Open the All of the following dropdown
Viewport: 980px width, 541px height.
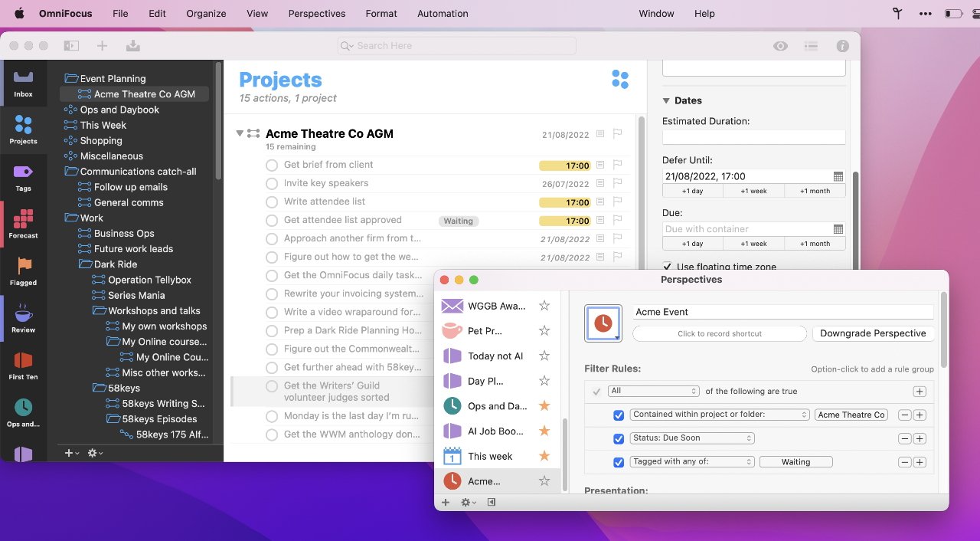(x=654, y=391)
